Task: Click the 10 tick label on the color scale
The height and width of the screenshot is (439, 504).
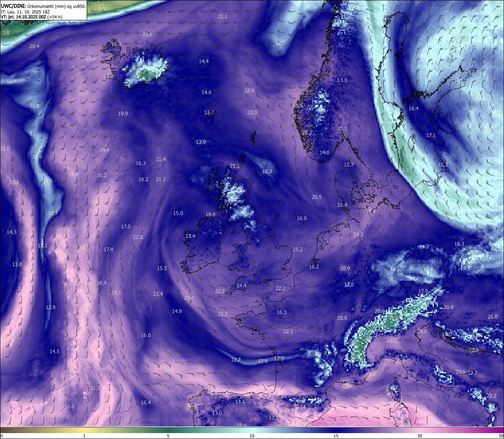Action: click(252, 436)
